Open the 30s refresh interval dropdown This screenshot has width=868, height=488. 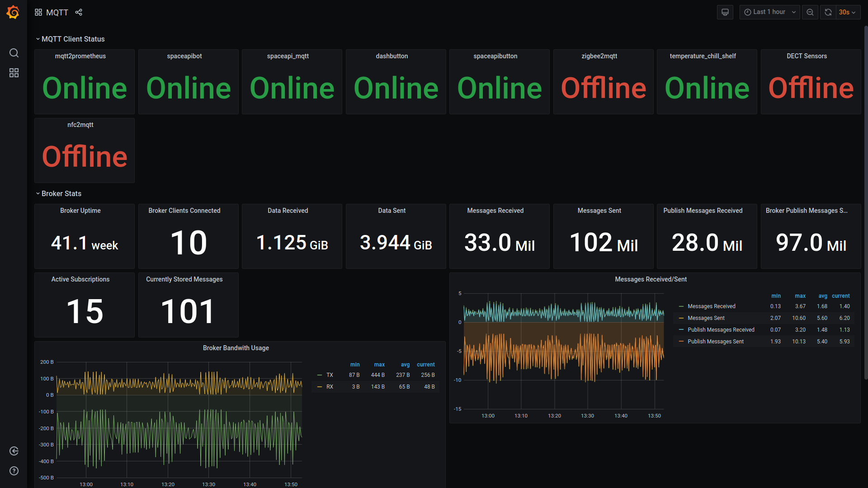coord(847,12)
